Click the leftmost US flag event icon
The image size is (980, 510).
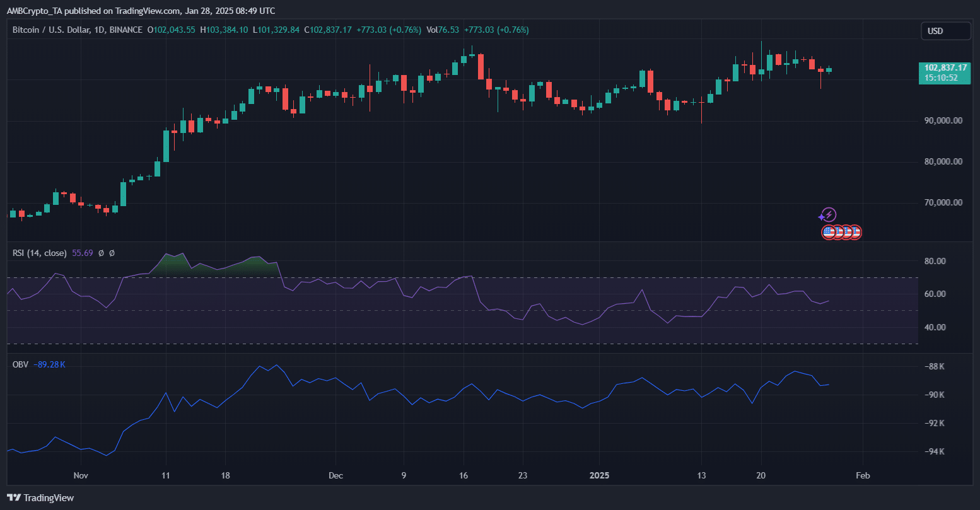pyautogui.click(x=829, y=232)
